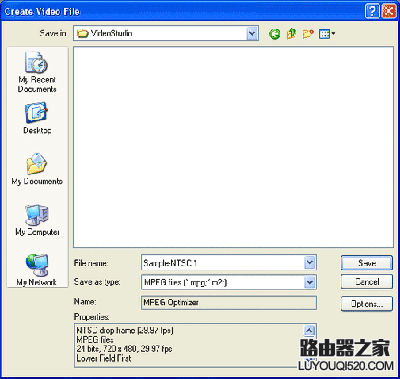Screen dimensions: 400x379
Task: Expand the File name dropdown arrow
Action: (310, 263)
